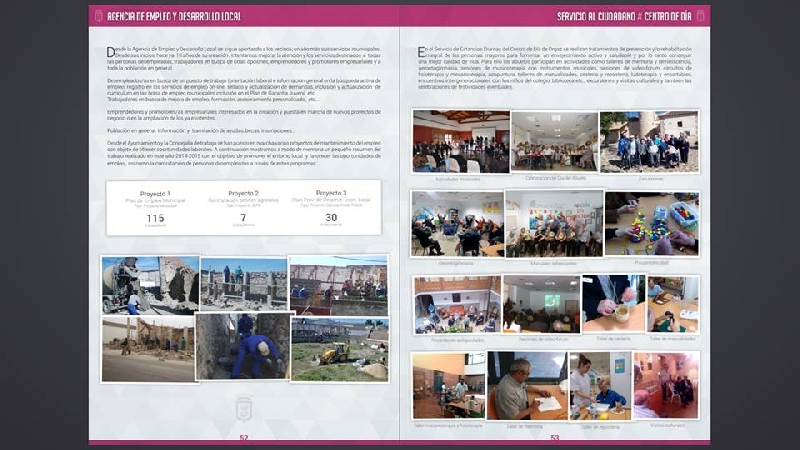Select the Servicio al Ciudadano # Centro de Día heading

click(623, 16)
